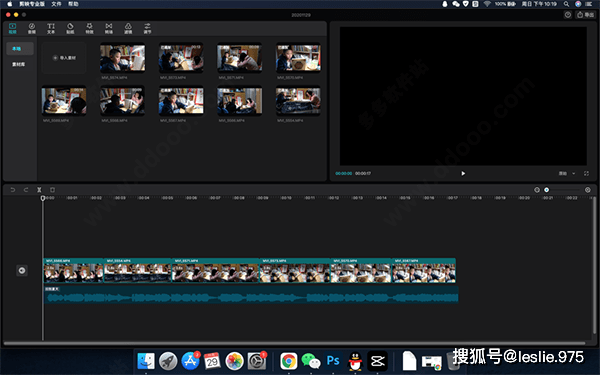Click the horizontal timeline scrollbar
The image size is (600, 375).
tap(294, 343)
